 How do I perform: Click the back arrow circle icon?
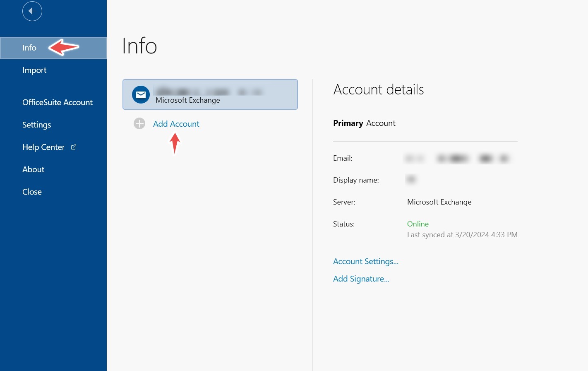click(32, 11)
